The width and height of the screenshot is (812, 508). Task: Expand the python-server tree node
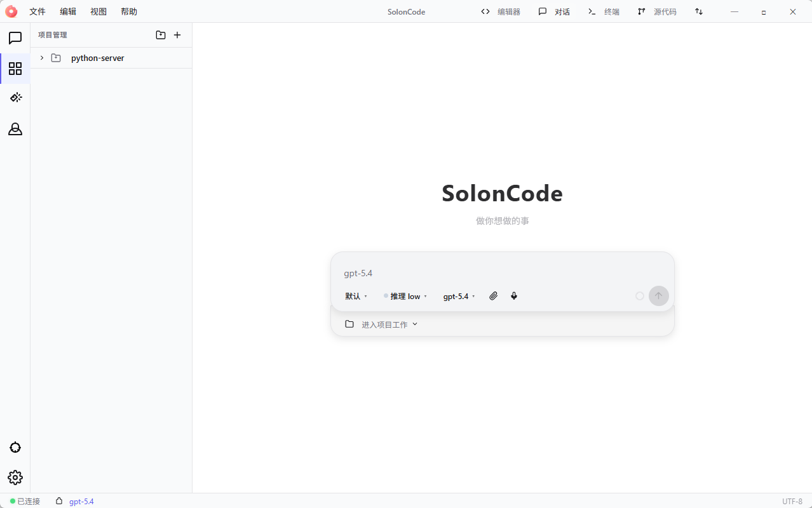[x=42, y=58]
